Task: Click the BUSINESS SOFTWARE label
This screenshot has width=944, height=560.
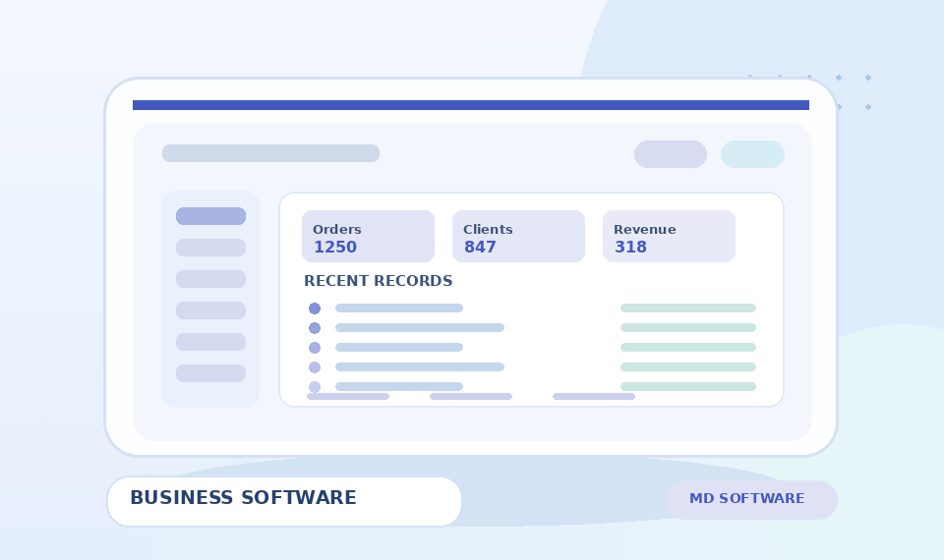Action: (x=243, y=498)
